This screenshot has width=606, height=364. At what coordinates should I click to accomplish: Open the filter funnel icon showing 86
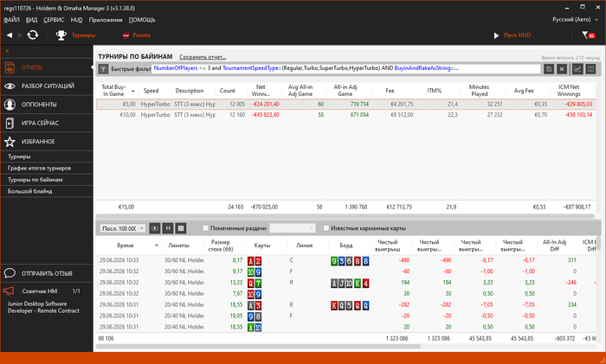pyautogui.click(x=588, y=35)
